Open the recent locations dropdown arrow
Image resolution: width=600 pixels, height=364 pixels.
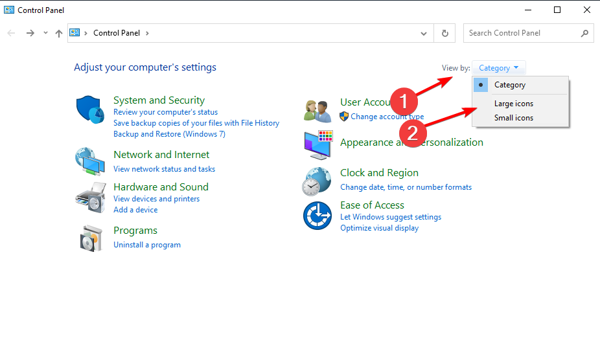45,33
